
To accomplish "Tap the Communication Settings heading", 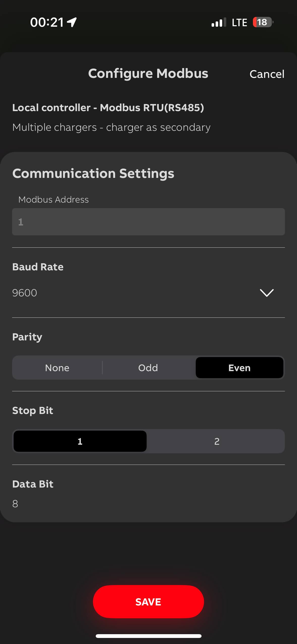I will tap(93, 173).
